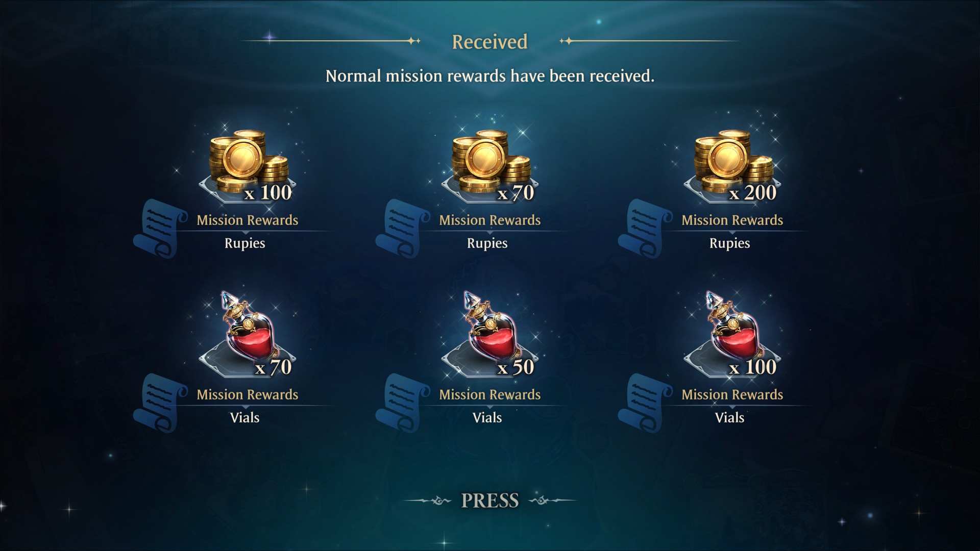Click the x 50 quantity label
Screen dimensions: 980x551
[x=516, y=367]
